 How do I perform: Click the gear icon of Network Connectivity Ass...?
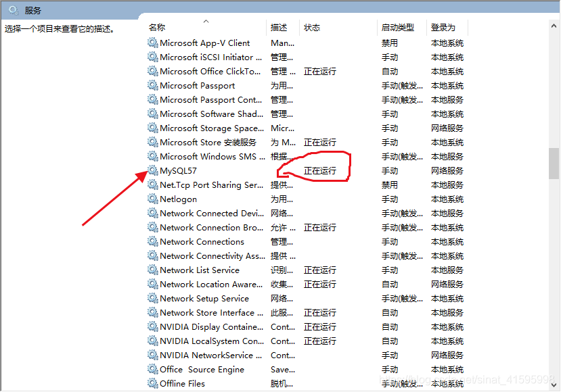point(153,256)
